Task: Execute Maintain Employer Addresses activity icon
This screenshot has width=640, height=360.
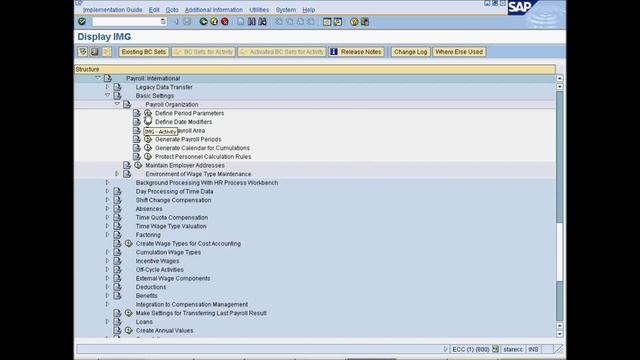Action: pyautogui.click(x=138, y=165)
